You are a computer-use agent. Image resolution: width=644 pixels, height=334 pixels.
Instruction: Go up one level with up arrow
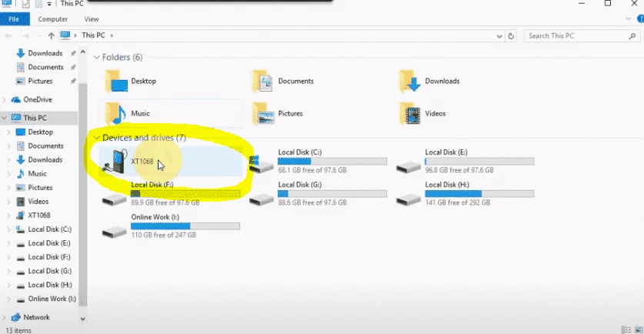pos(51,35)
